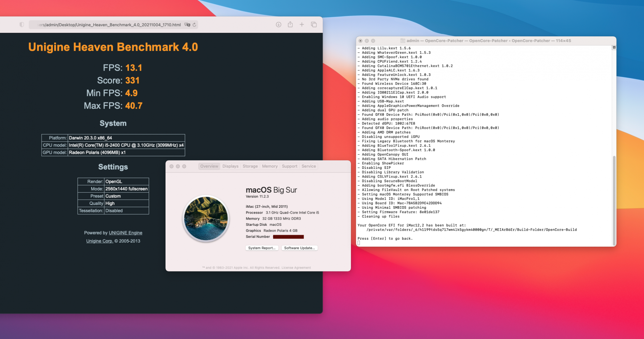Open the License Agreement link
The height and width of the screenshot is (339, 644).
pyautogui.click(x=296, y=268)
